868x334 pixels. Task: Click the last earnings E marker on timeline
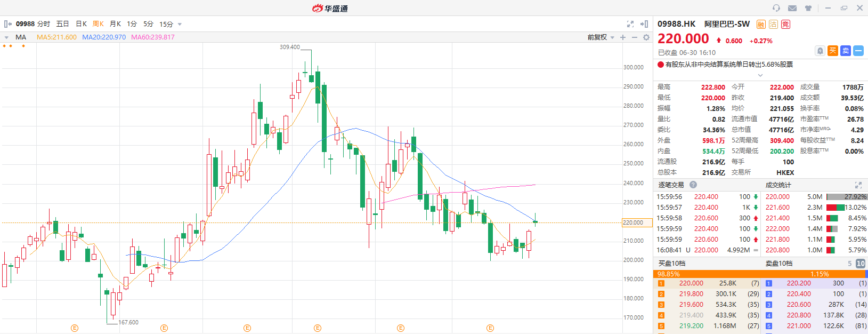pyautogui.click(x=490, y=328)
